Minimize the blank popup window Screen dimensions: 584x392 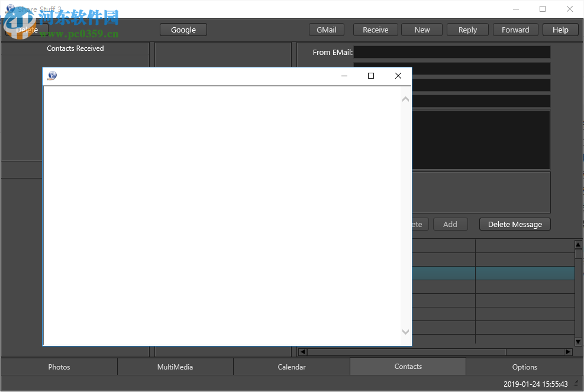click(344, 76)
